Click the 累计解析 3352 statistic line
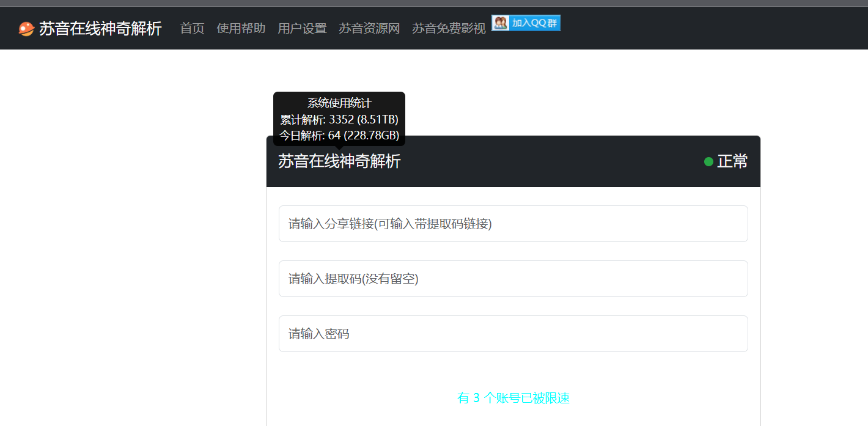 point(339,119)
